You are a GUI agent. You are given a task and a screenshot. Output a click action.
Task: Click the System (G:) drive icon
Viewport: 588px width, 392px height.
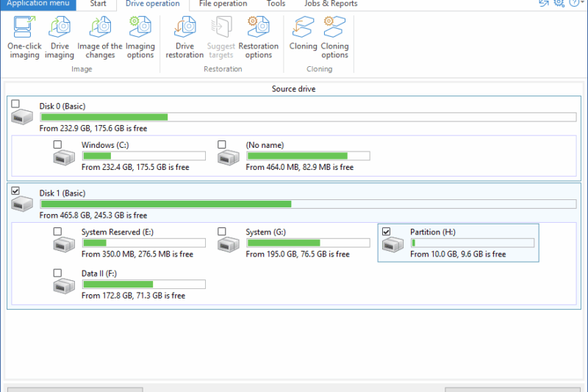229,245
